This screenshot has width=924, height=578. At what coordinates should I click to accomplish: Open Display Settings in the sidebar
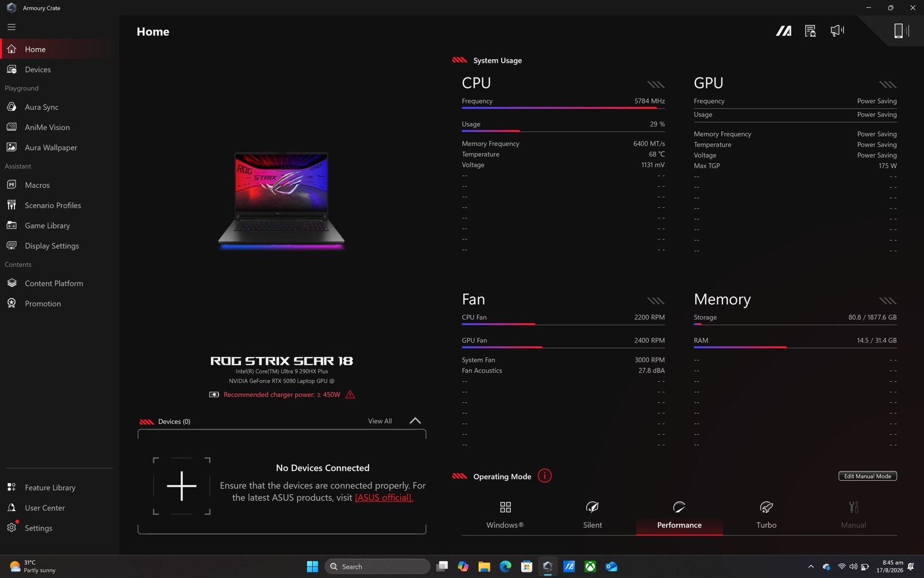(58, 246)
